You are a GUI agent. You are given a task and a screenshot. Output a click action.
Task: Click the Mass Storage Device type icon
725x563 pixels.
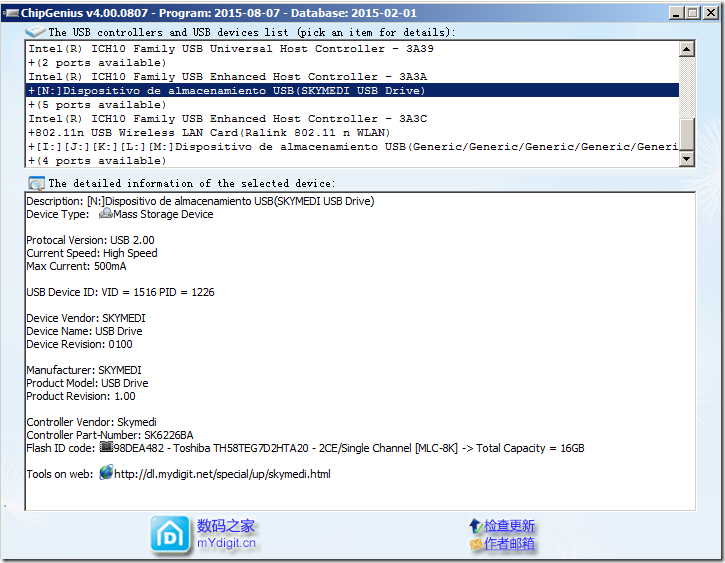click(106, 213)
